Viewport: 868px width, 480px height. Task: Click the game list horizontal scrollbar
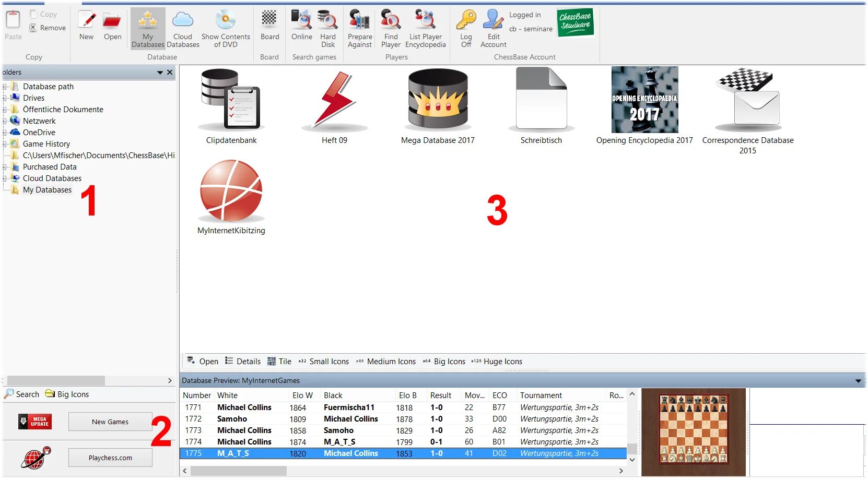tap(239, 471)
